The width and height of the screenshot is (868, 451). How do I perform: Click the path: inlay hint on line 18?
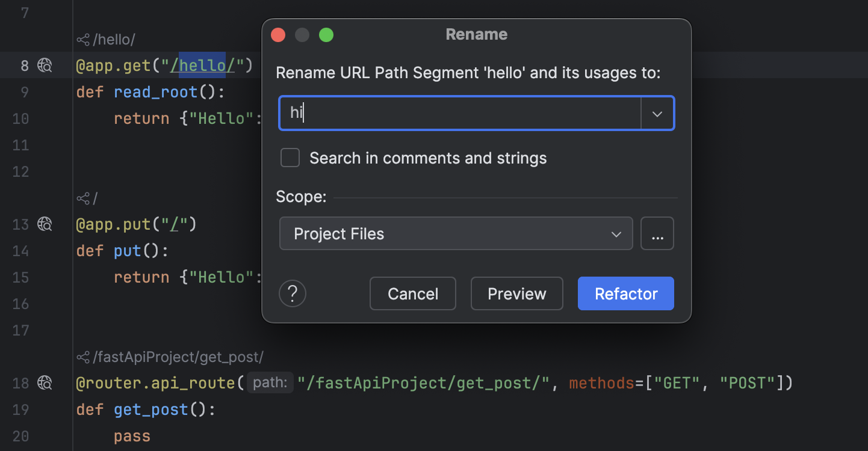point(270,382)
